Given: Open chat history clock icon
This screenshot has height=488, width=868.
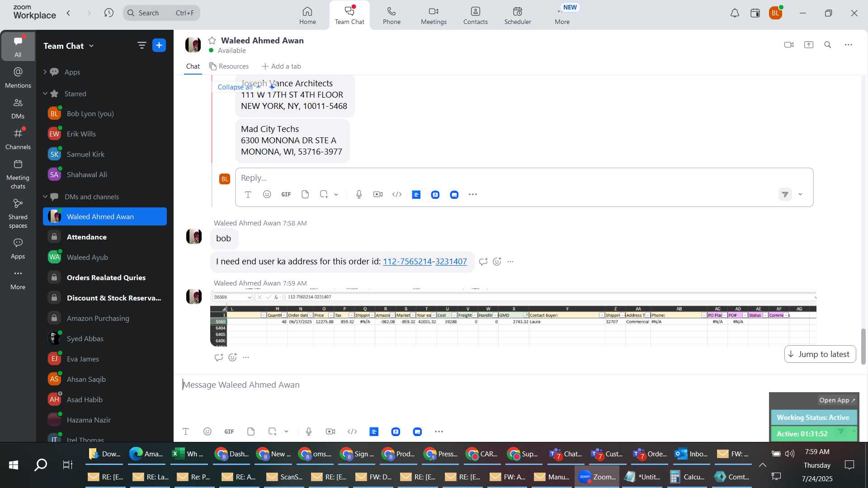Looking at the screenshot, I should pos(108,13).
